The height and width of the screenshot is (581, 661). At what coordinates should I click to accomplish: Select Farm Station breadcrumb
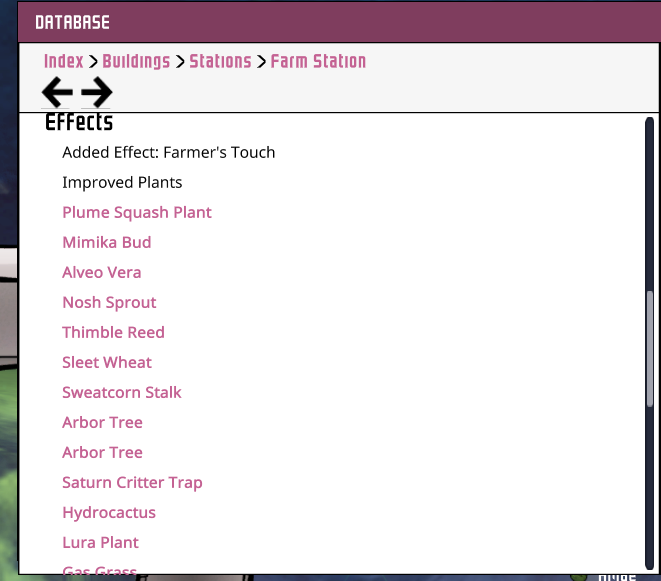tap(318, 61)
